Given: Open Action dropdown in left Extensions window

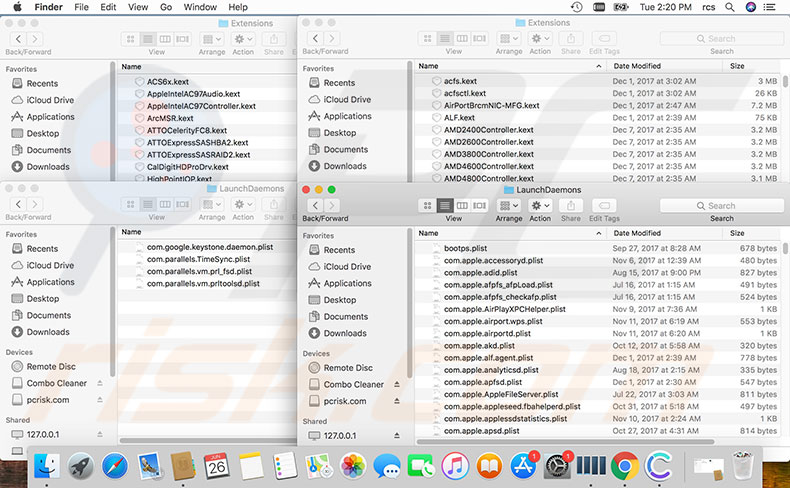Looking at the screenshot, I should [x=243, y=39].
